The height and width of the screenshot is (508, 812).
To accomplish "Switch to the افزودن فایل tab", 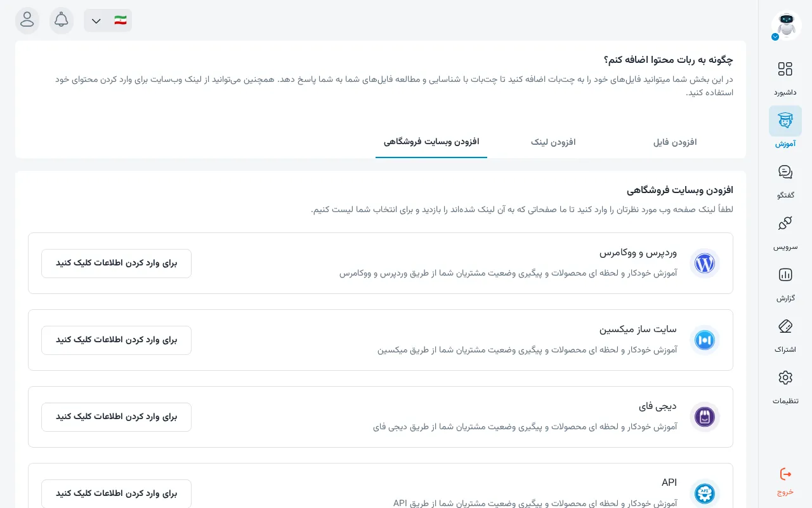I will click(x=675, y=142).
